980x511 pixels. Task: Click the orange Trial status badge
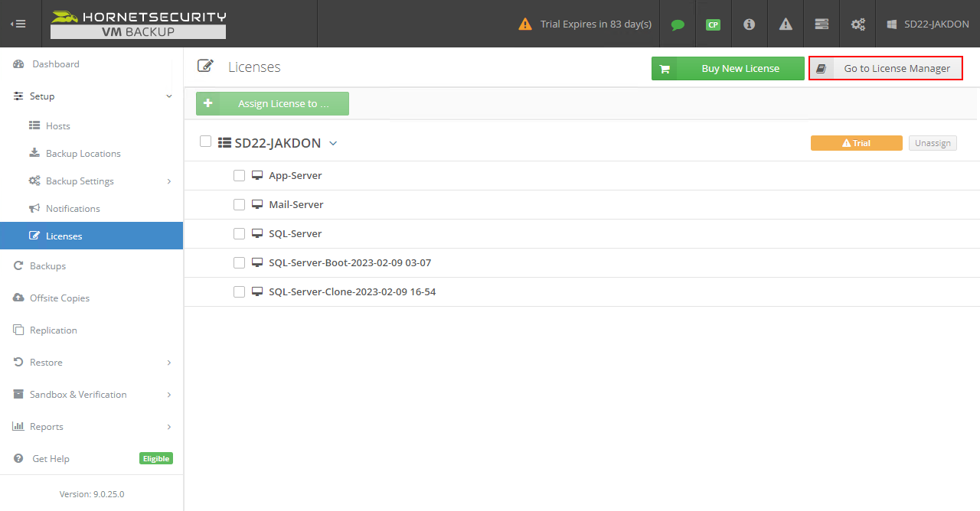[856, 143]
